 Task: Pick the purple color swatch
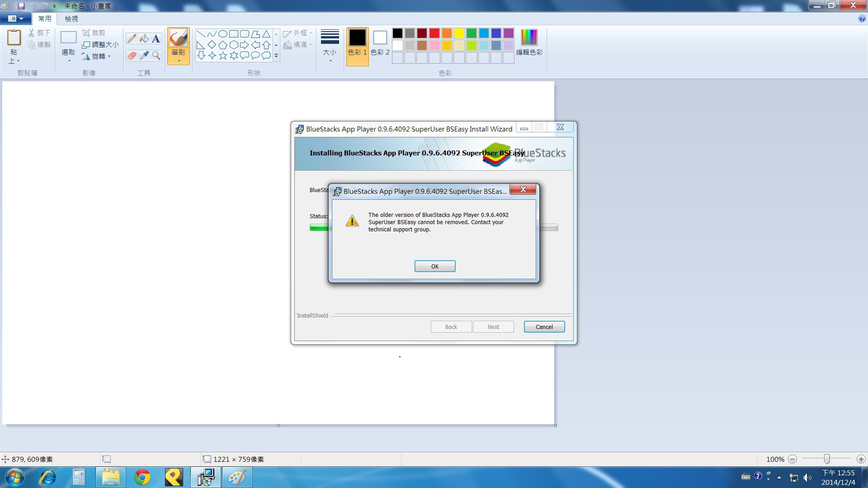click(x=509, y=33)
